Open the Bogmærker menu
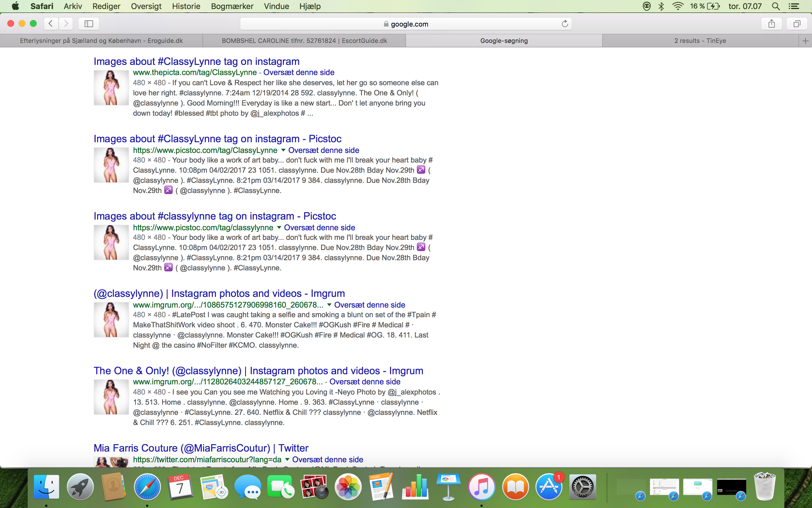The height and width of the screenshot is (508, 812). coord(232,6)
